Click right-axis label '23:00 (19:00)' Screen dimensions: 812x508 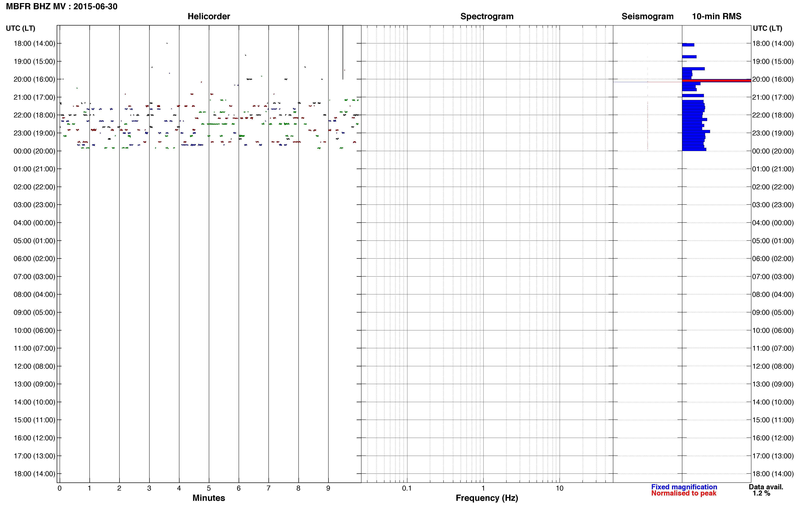pyautogui.click(x=773, y=133)
